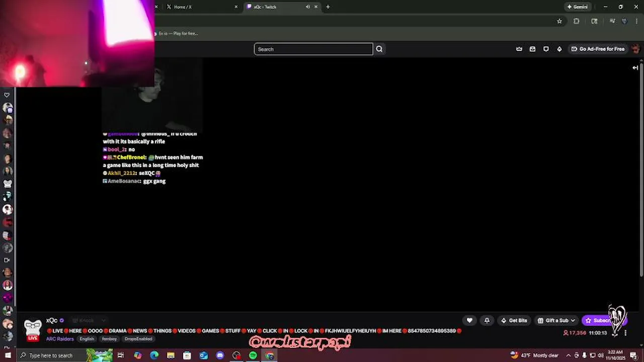Switch to Chrome on the taskbar
The width and height of the screenshot is (644, 362).
click(x=270, y=355)
